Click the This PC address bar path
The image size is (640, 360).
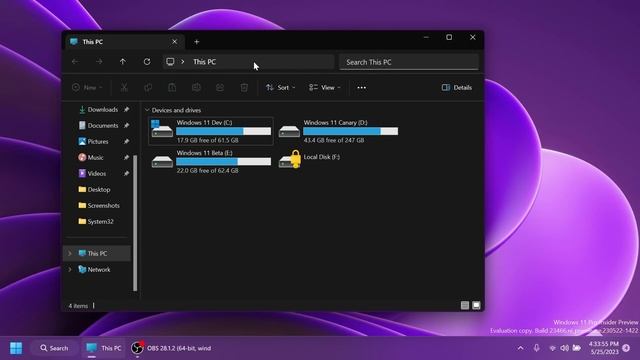[204, 62]
